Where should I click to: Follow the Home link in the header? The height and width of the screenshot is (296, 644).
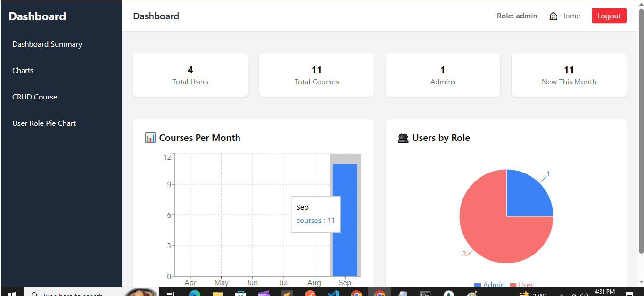[565, 16]
